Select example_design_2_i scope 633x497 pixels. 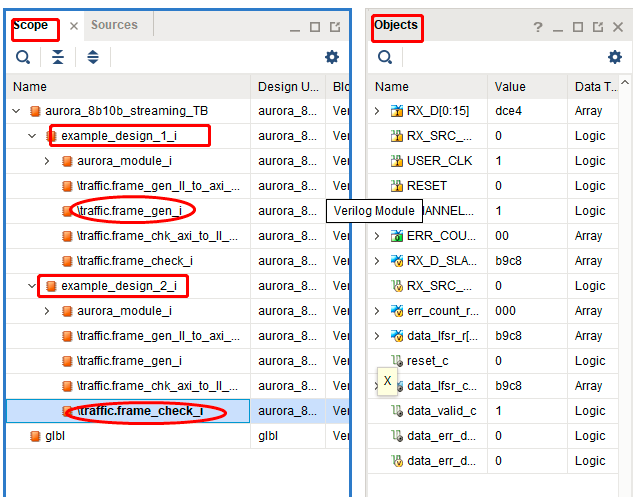coord(119,286)
